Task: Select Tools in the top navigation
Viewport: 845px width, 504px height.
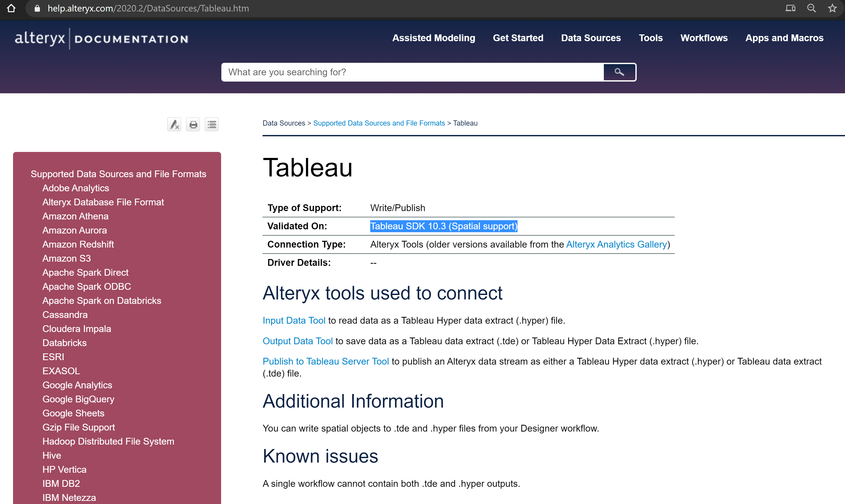Action: tap(651, 38)
